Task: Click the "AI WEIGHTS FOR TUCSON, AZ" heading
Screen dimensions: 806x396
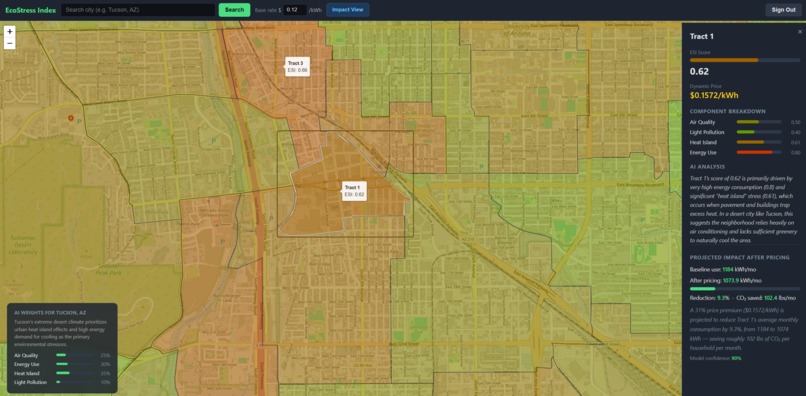Action: pos(50,312)
